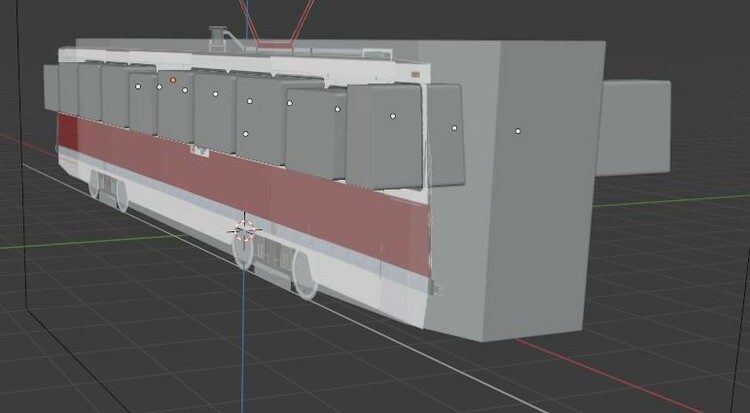The width and height of the screenshot is (750, 413).
Task: Click the 3D cursor crosshair on the tram
Action: (245, 230)
